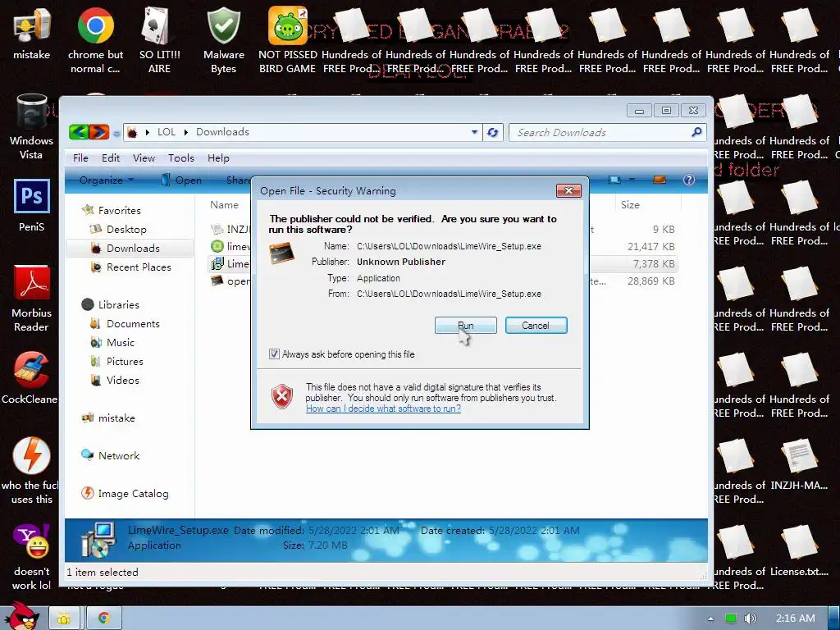Click the volume speaker tray icon

pyautogui.click(x=750, y=619)
